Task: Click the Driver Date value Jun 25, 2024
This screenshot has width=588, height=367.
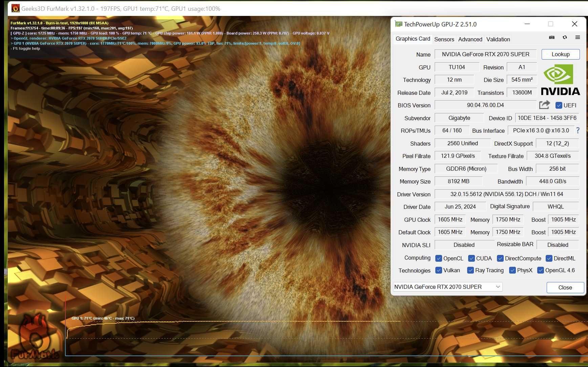Action: click(x=460, y=207)
